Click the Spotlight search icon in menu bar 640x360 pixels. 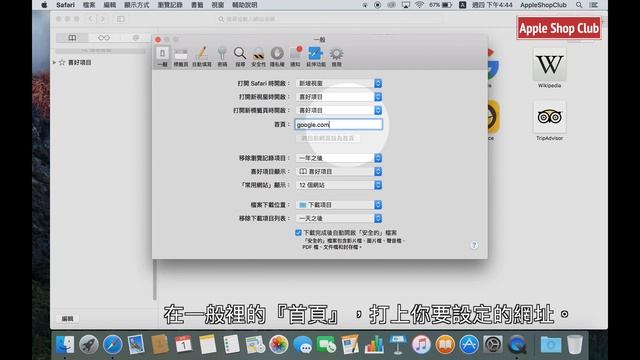[x=579, y=5]
